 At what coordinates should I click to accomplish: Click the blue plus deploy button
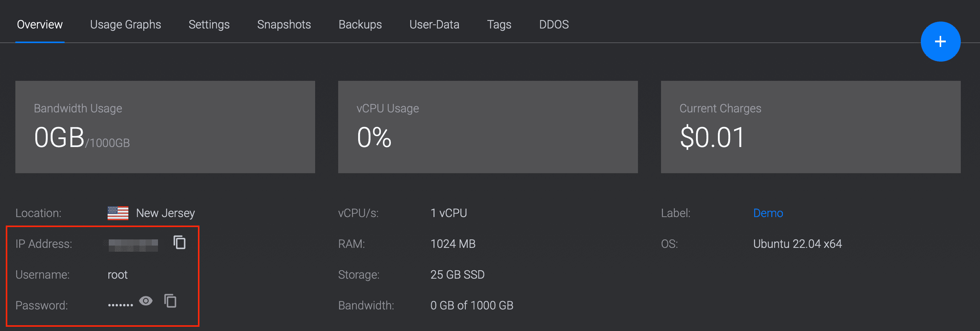[940, 41]
